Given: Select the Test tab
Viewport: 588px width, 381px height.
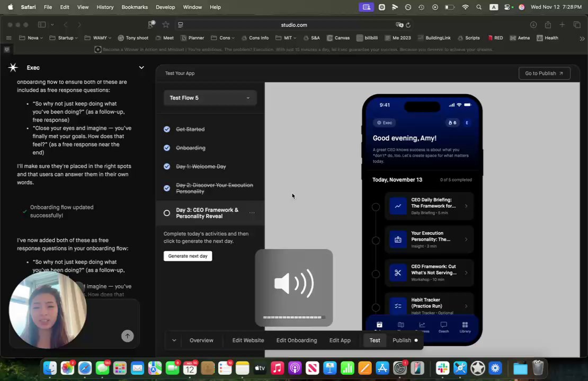Looking at the screenshot, I should click(x=375, y=340).
